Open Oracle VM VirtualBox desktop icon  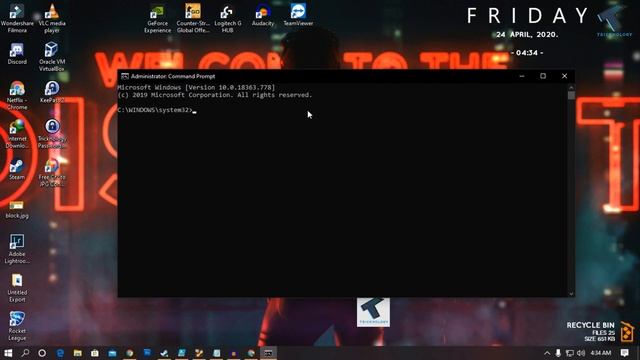coord(52,56)
